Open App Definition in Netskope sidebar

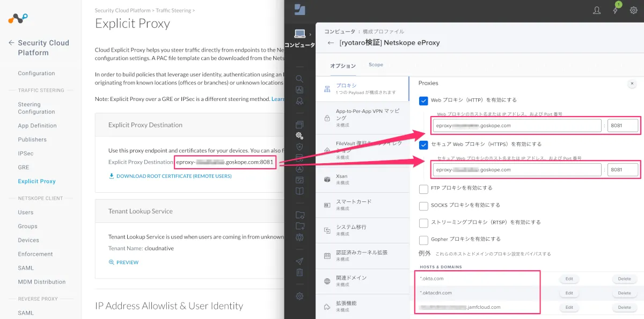pos(37,126)
